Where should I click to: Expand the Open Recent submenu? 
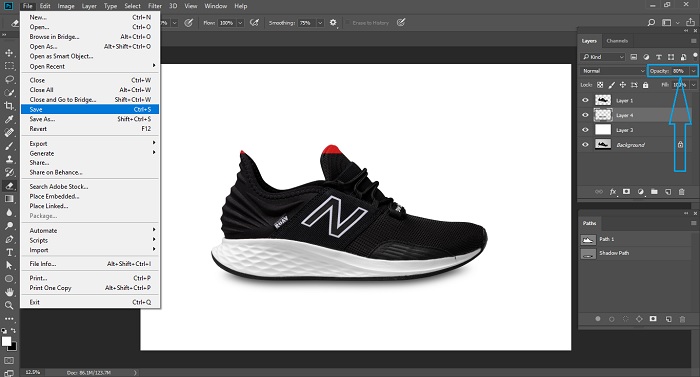point(90,66)
